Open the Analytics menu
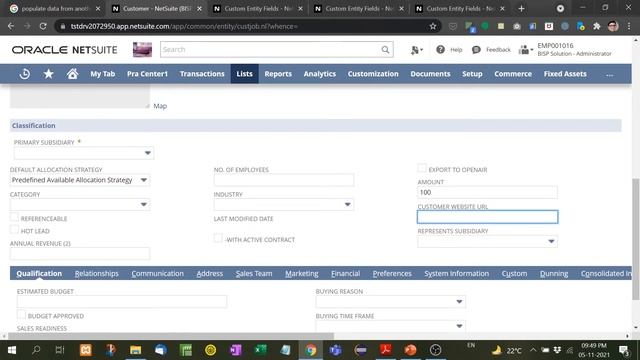Image resolution: width=640 pixels, height=360 pixels. [x=320, y=74]
